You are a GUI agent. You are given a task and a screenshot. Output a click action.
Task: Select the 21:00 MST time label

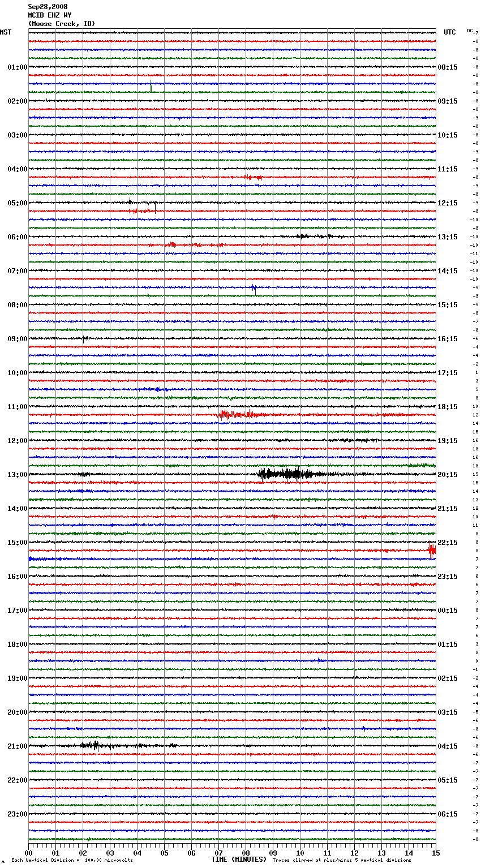tap(18, 746)
